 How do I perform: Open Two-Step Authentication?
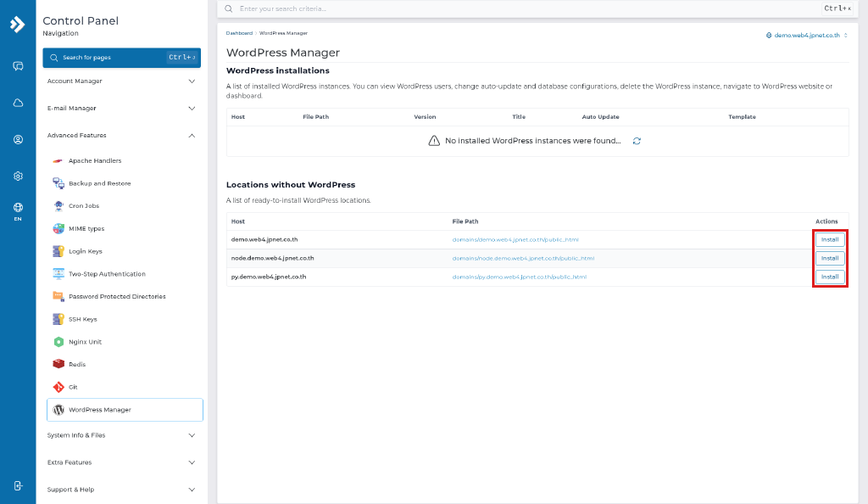pyautogui.click(x=107, y=274)
